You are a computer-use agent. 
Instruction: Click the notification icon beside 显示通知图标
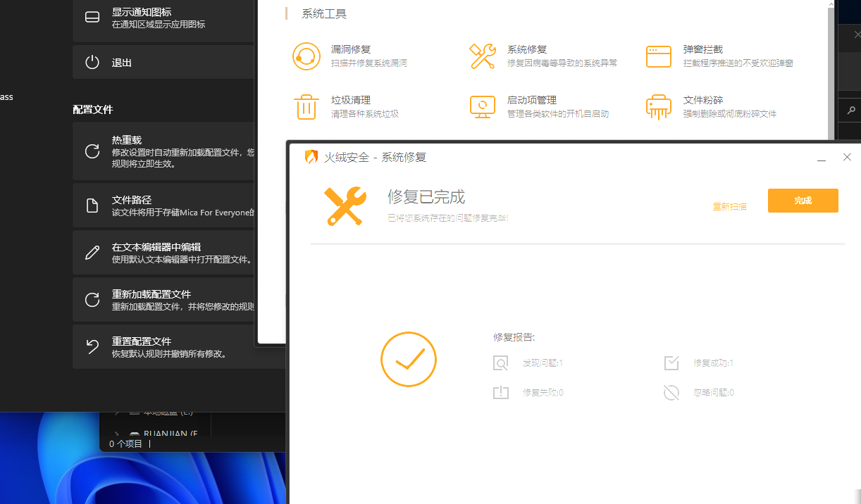click(92, 18)
